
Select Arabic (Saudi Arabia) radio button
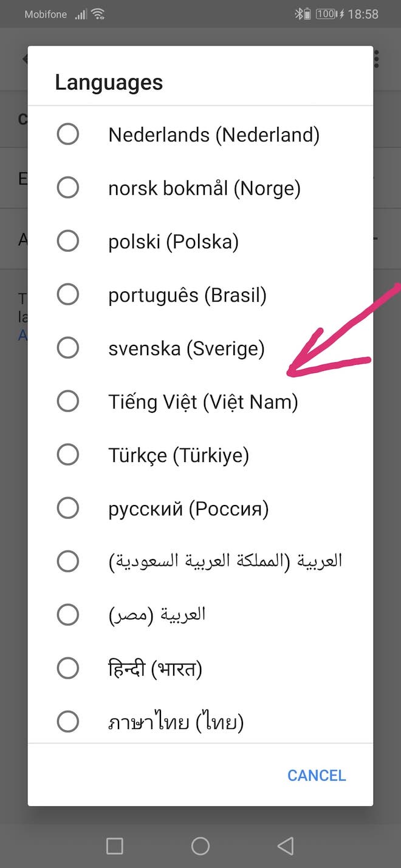(x=67, y=561)
